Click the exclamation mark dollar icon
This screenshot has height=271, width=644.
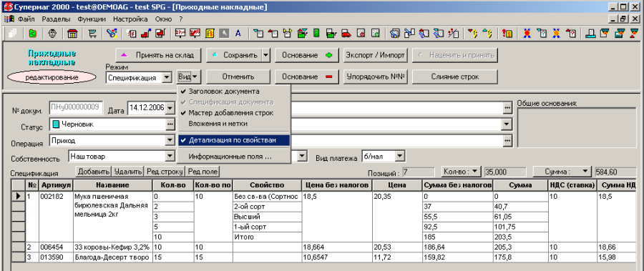tap(507, 34)
